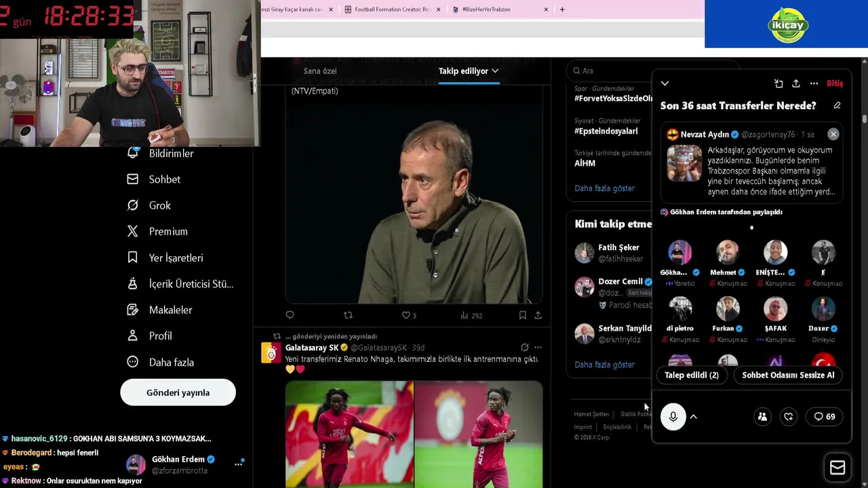Image resolution: width=868 pixels, height=488 pixels.
Task: Open Gökhan Erdem account options ellipsis
Action: 238,464
